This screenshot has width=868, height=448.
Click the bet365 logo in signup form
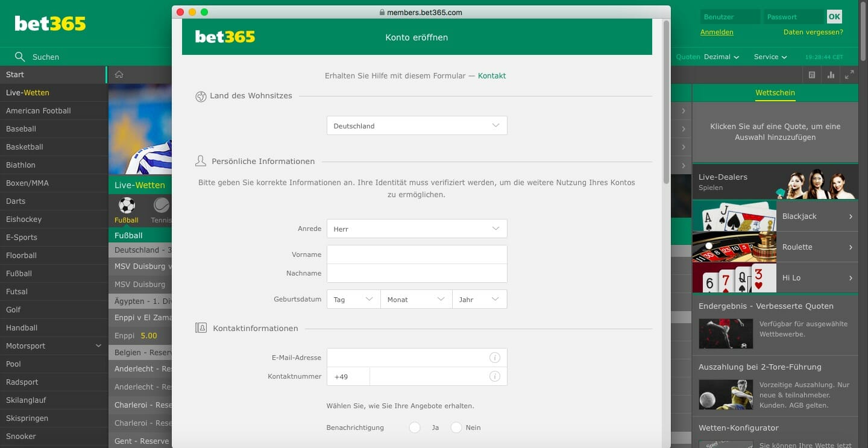[225, 37]
